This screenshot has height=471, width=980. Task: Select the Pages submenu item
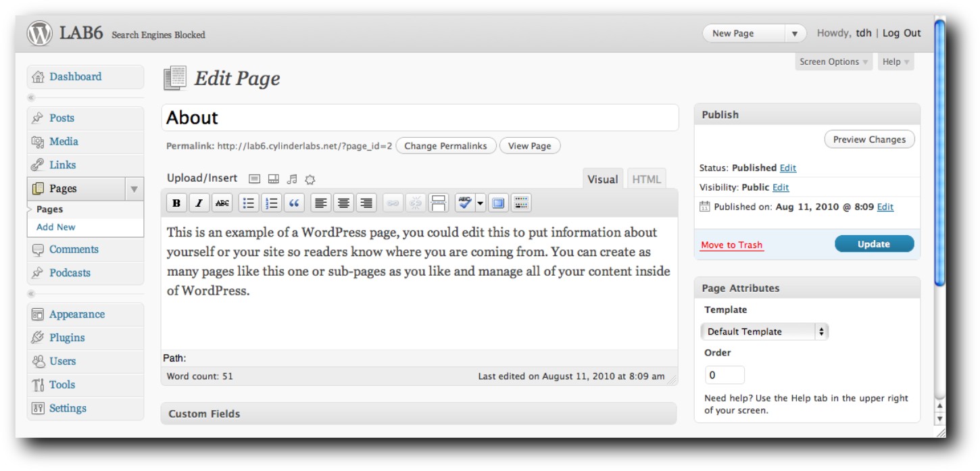pyautogui.click(x=49, y=209)
